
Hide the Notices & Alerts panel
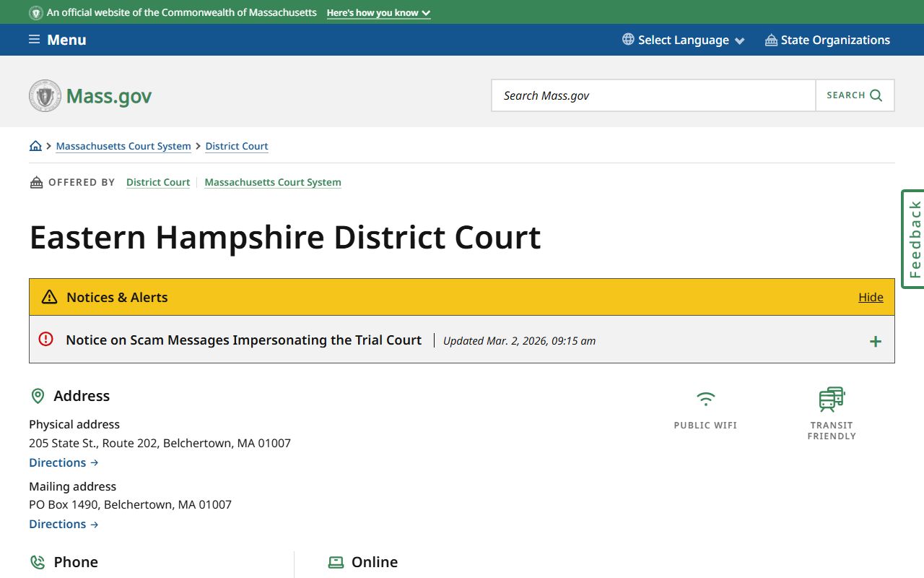coord(871,297)
